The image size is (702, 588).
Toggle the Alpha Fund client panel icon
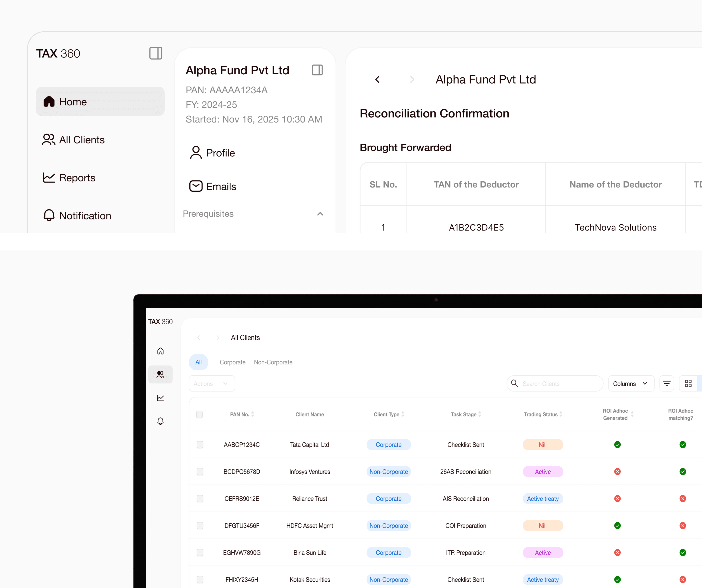(x=317, y=70)
